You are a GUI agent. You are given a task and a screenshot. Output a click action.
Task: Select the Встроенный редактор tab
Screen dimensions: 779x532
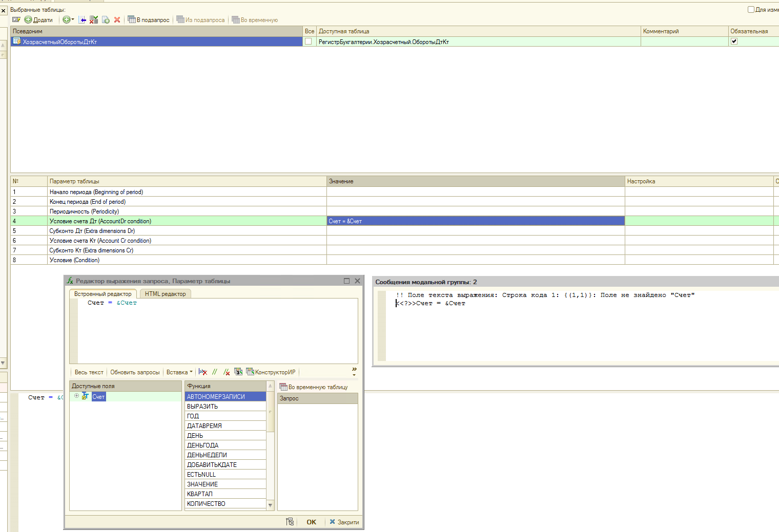tap(102, 294)
